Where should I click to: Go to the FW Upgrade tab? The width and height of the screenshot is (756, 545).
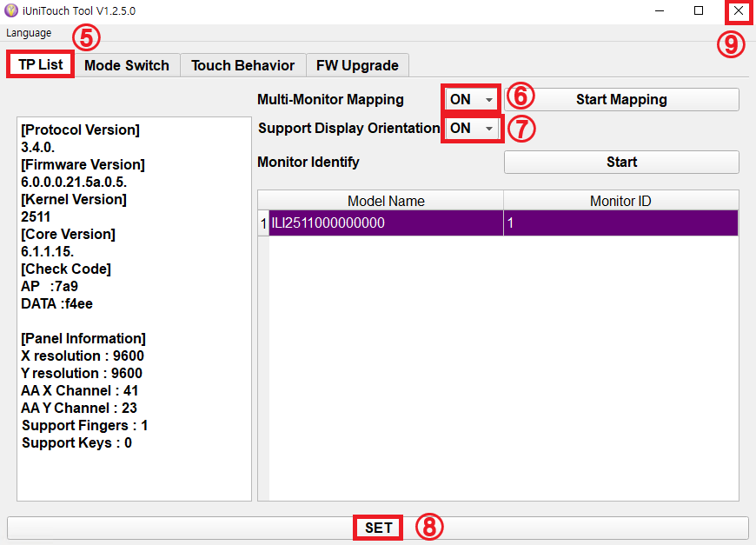tap(357, 65)
